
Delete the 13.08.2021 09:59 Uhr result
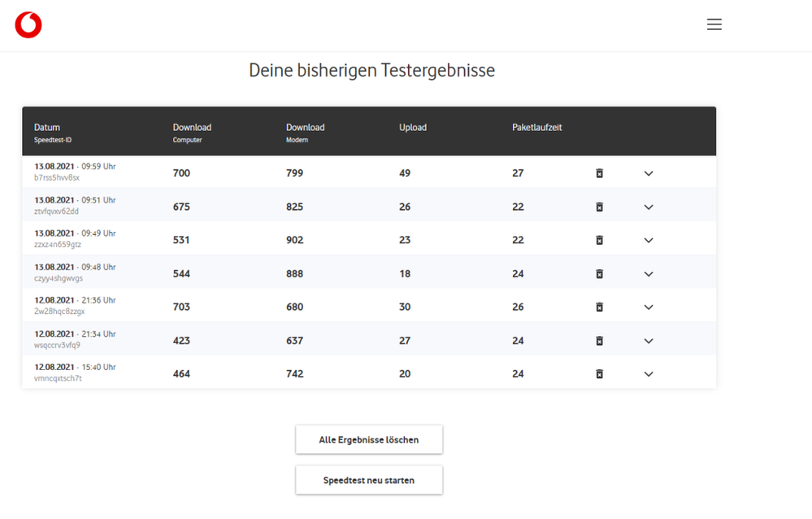pyautogui.click(x=599, y=173)
